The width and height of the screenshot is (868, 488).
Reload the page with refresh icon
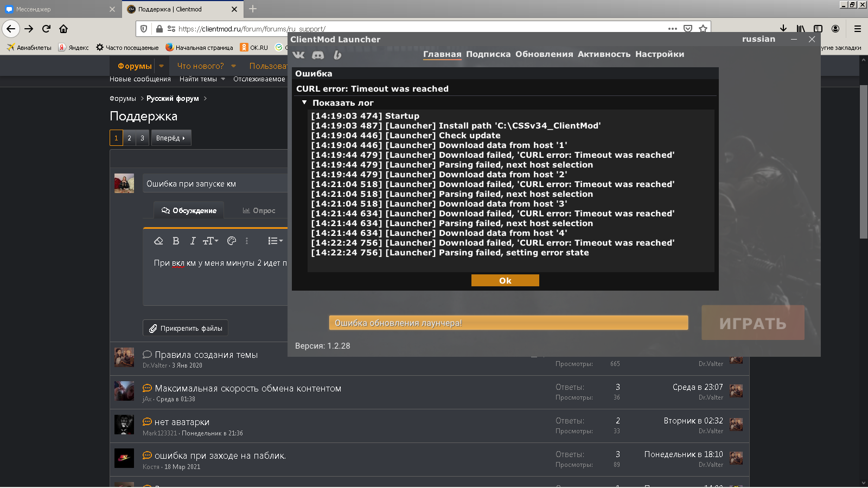46,29
